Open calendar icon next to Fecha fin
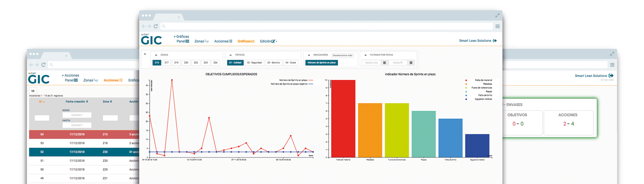Screen dimensions: 644x184 411,63
